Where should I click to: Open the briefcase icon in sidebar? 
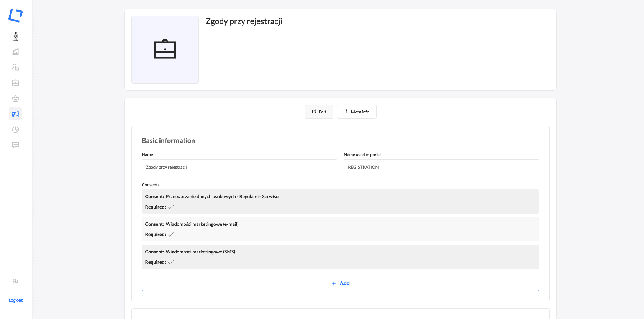click(x=16, y=83)
